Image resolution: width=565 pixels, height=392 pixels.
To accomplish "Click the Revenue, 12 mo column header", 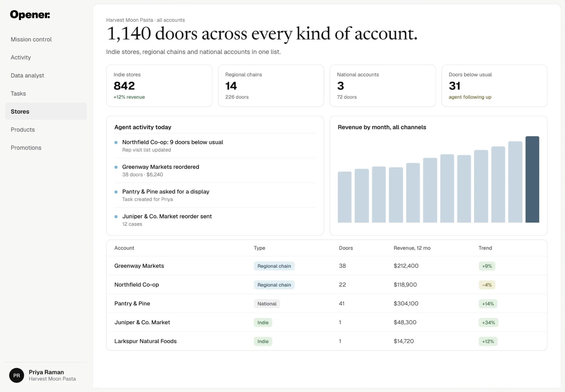I will (412, 248).
